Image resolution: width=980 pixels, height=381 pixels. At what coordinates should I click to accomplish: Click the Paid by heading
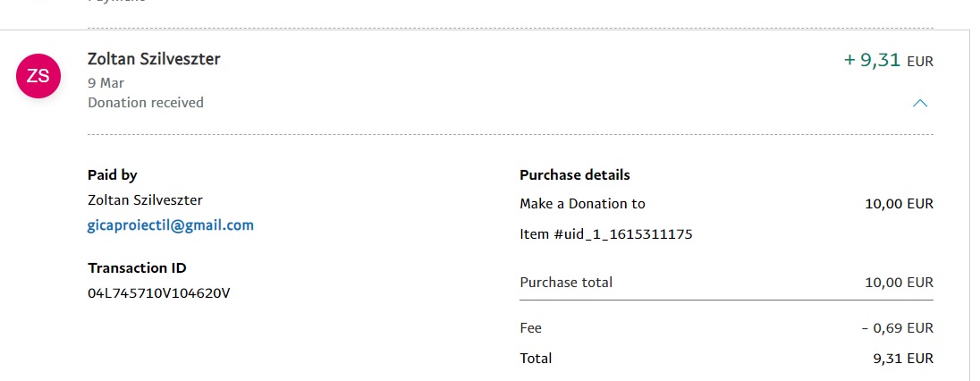pos(113,175)
